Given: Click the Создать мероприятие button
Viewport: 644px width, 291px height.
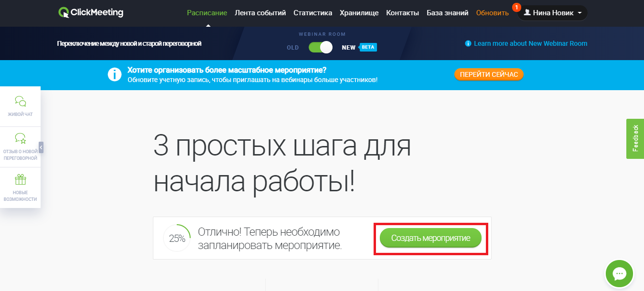Looking at the screenshot, I should 430,238.
